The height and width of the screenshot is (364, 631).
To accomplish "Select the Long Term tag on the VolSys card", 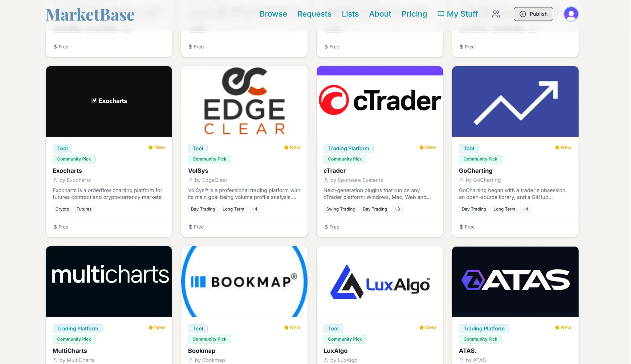I will [x=233, y=209].
